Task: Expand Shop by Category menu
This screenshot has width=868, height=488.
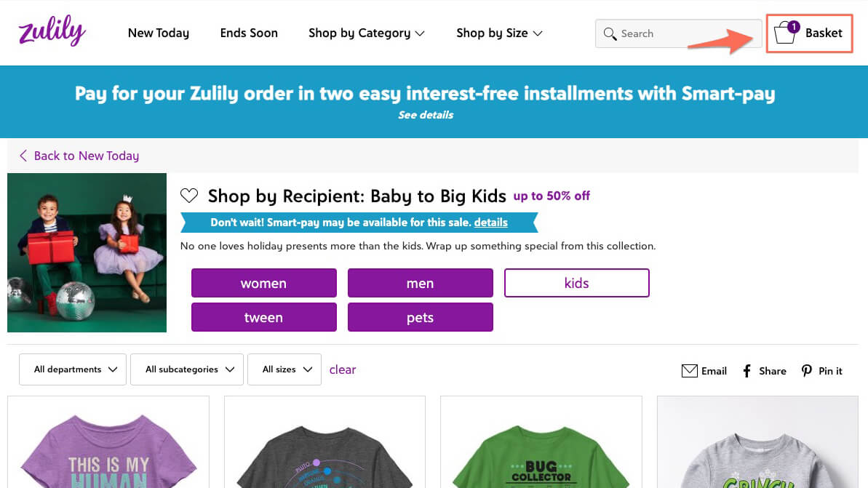Action: [366, 33]
